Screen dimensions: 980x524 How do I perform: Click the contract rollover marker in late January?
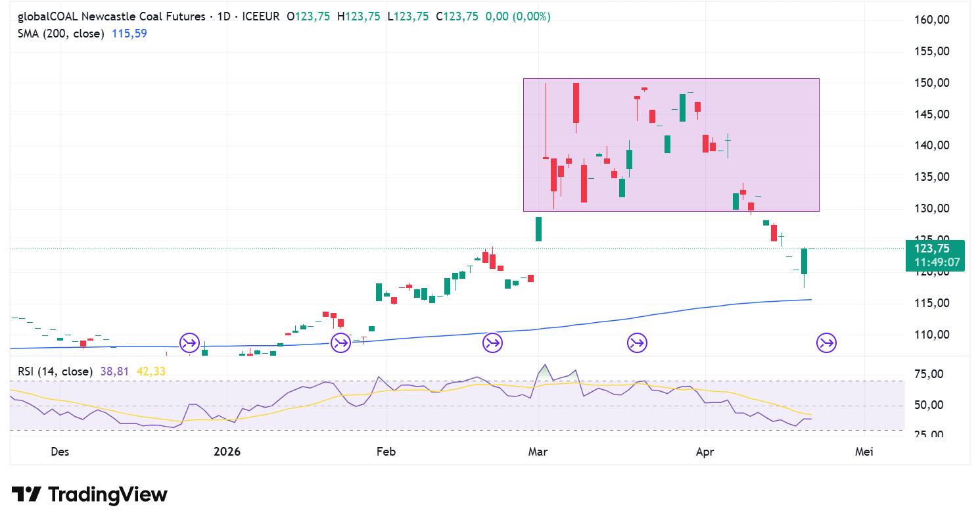click(340, 343)
